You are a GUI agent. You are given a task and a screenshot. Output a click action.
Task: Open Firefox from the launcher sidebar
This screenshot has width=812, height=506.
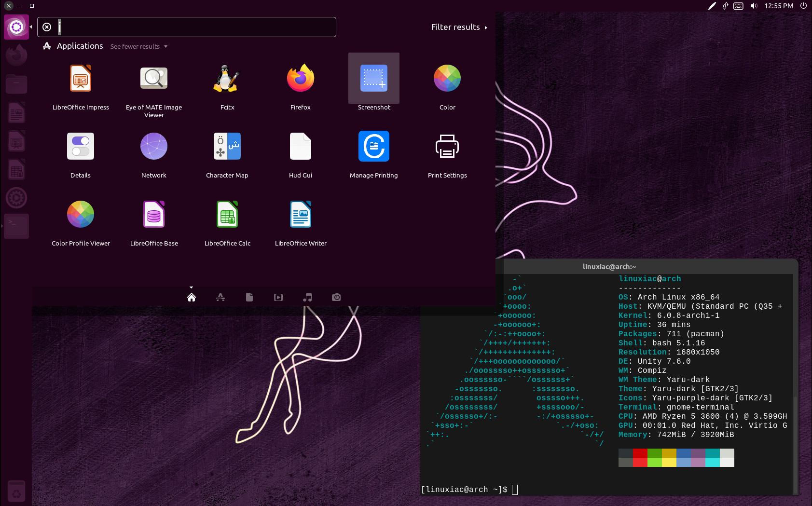click(16, 55)
